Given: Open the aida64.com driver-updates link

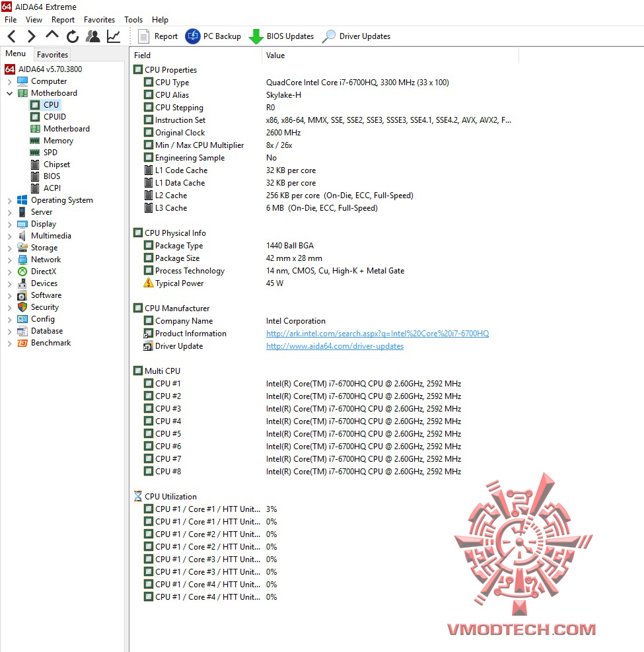Looking at the screenshot, I should [335, 346].
